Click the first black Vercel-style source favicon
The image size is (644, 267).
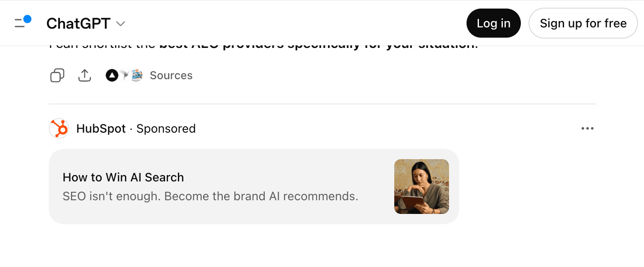tap(112, 75)
